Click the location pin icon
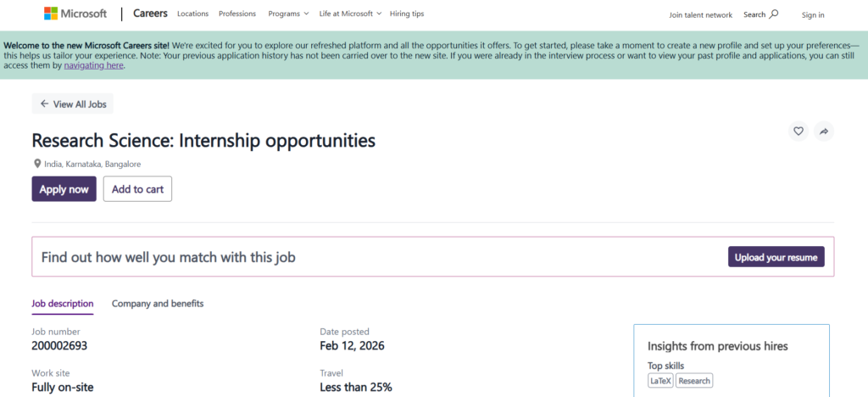Viewport: 868px width, 397px height. pos(37,164)
